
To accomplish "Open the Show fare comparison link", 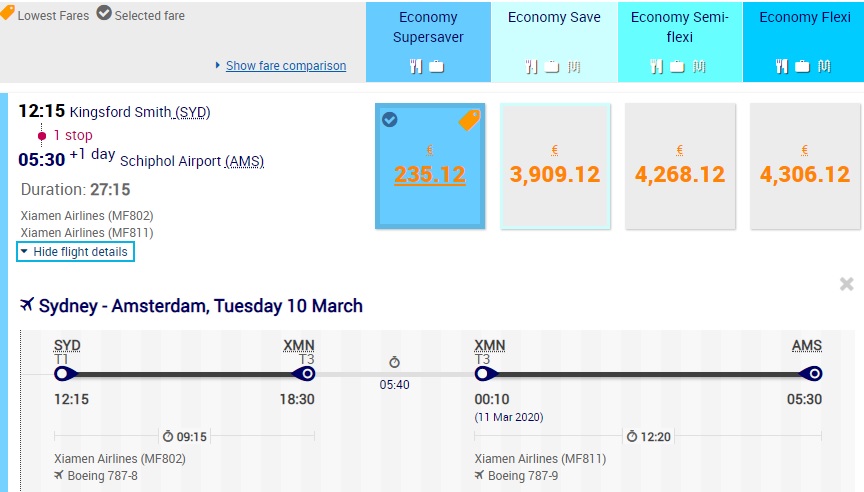I will pos(286,66).
